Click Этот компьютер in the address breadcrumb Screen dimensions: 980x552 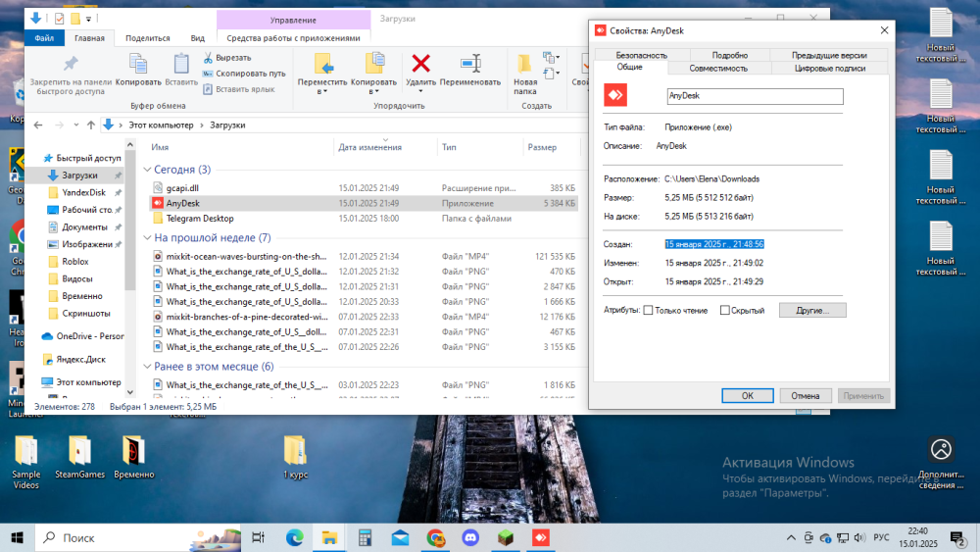[162, 125]
